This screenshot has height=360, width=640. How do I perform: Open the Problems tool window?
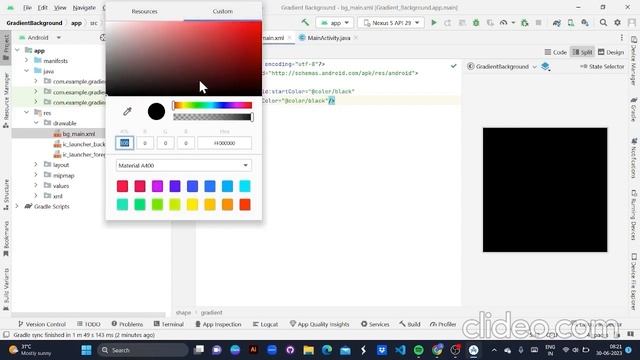pyautogui.click(x=127, y=324)
